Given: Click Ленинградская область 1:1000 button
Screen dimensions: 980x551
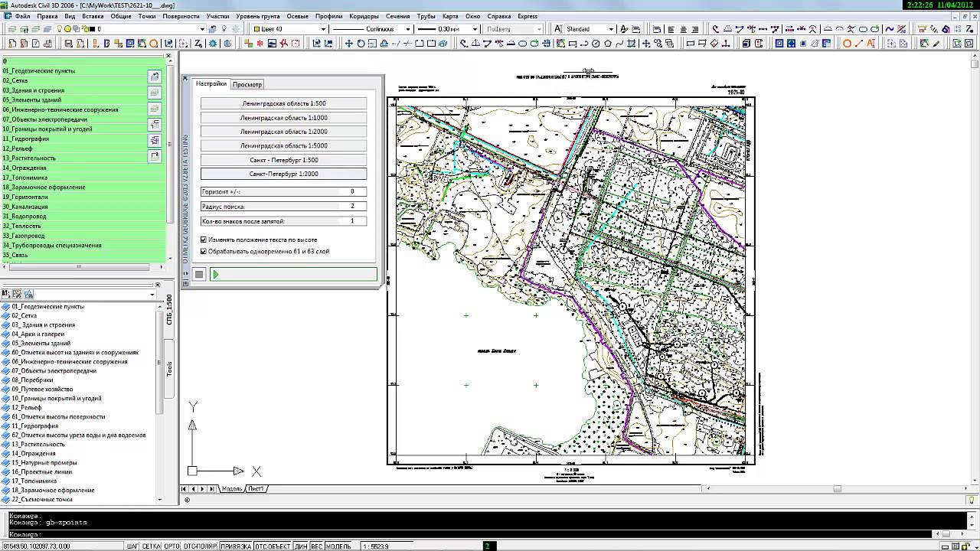Looking at the screenshot, I should pyautogui.click(x=283, y=118).
